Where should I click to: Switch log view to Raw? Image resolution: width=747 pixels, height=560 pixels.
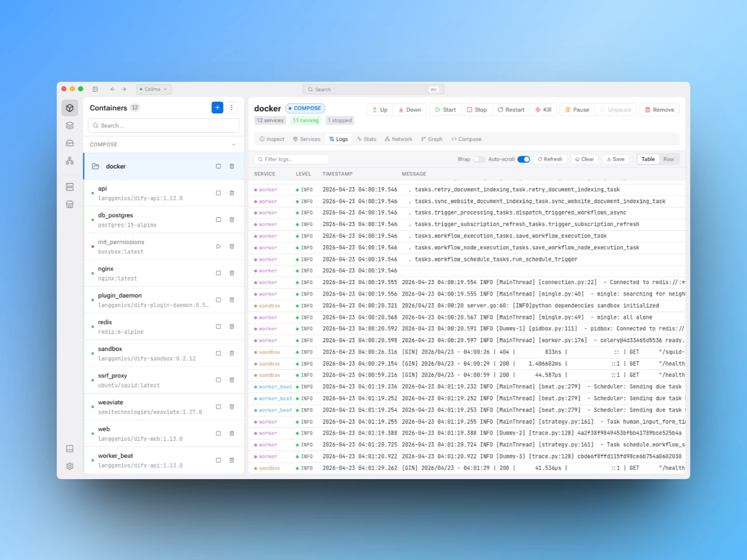click(x=669, y=159)
